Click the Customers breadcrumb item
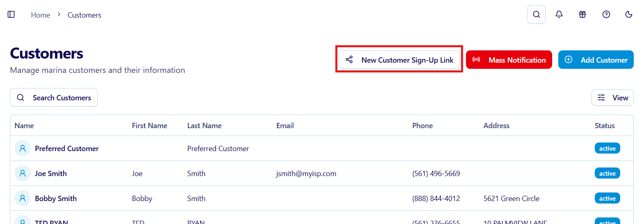The image size is (644, 224). pyautogui.click(x=84, y=15)
